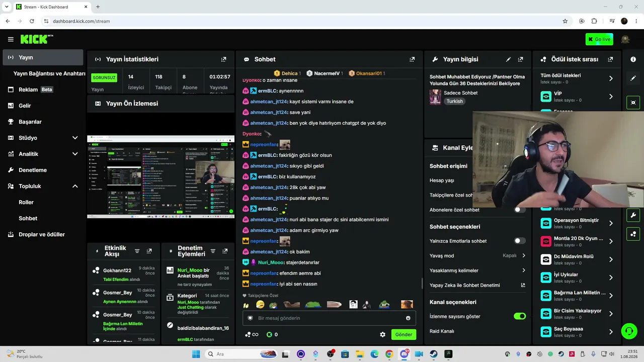Open external Yapay Zeka ile Sohbet Denetimi link
Screen dimensions: 644x362
point(523,285)
